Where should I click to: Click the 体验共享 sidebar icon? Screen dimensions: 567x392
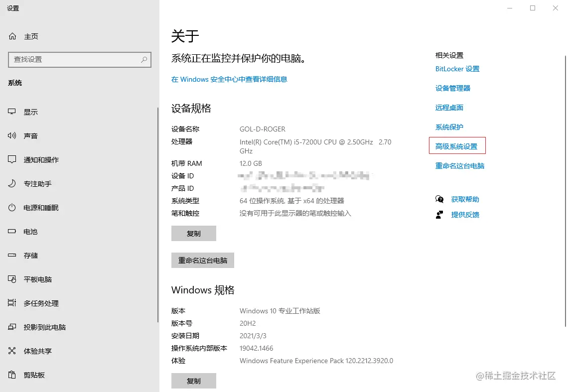pyautogui.click(x=11, y=351)
